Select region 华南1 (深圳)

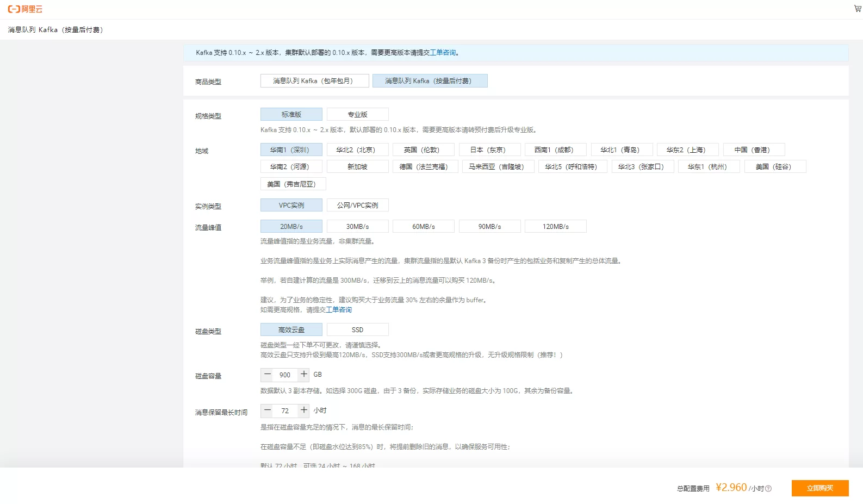coord(291,150)
